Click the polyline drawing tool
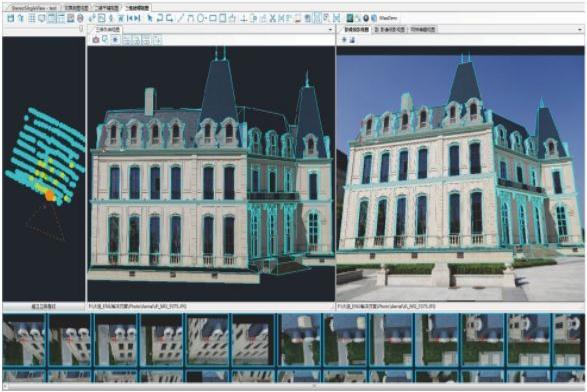The width and height of the screenshot is (587, 392). 191,18
